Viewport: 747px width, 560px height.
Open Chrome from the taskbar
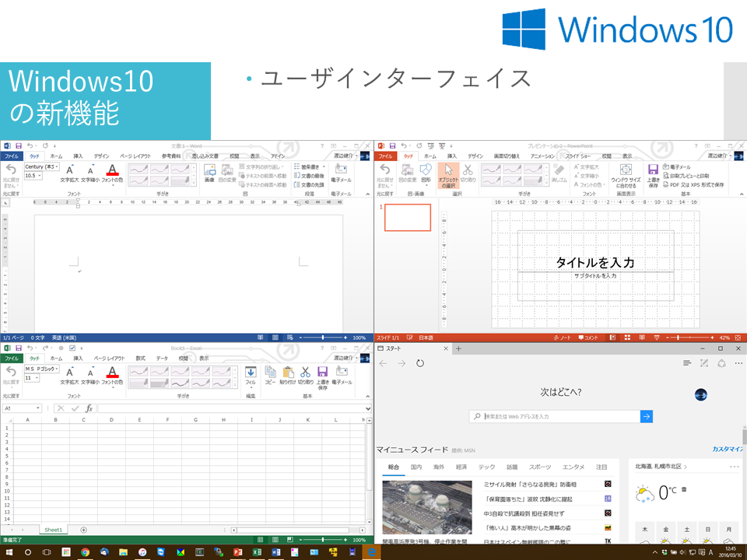pyautogui.click(x=86, y=552)
